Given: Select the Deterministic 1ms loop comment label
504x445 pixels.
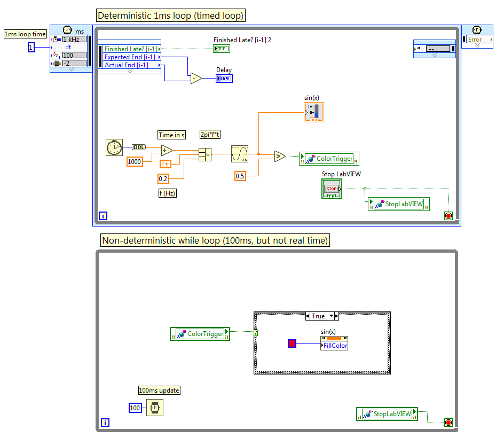Looking at the screenshot, I should 171,15.
